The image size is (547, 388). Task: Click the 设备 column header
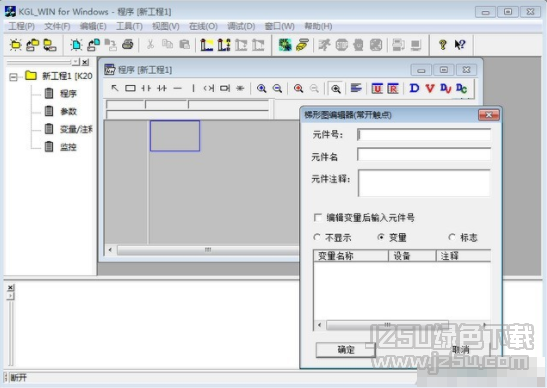click(x=412, y=256)
